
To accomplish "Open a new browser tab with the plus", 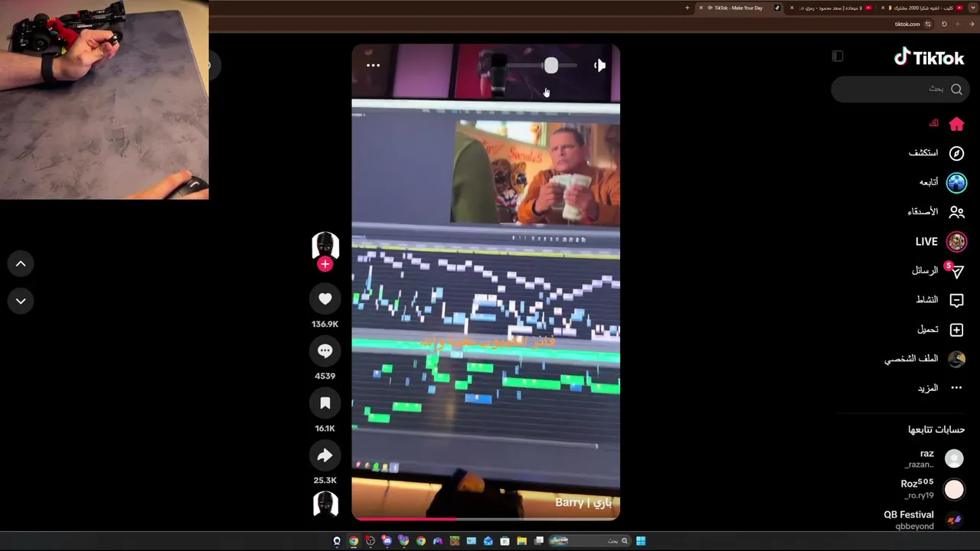I will [687, 8].
